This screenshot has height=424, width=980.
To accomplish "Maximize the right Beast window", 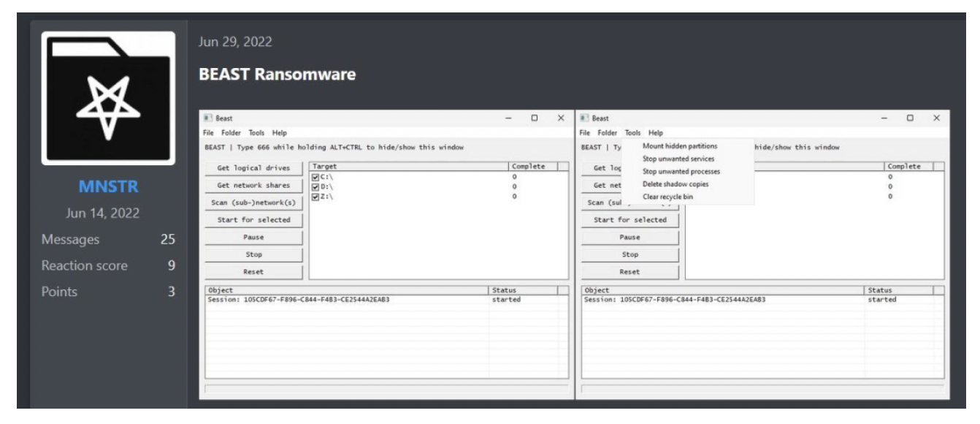I will (911, 117).
